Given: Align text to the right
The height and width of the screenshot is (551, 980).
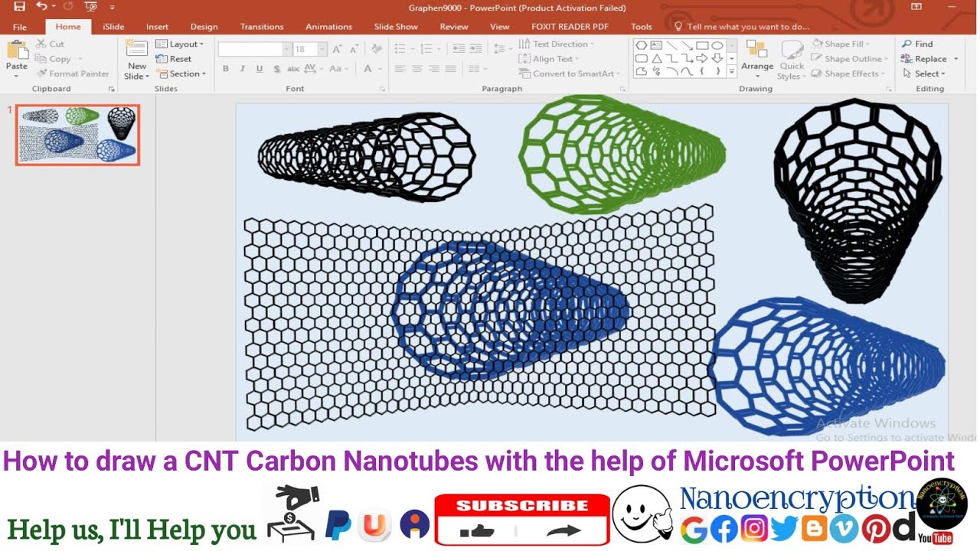Looking at the screenshot, I should point(435,69).
